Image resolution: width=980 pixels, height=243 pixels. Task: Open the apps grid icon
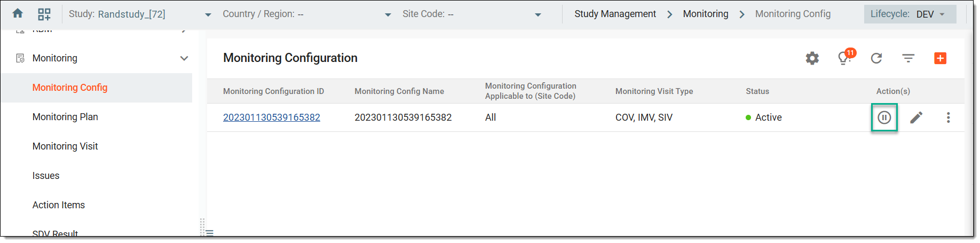[x=44, y=14]
